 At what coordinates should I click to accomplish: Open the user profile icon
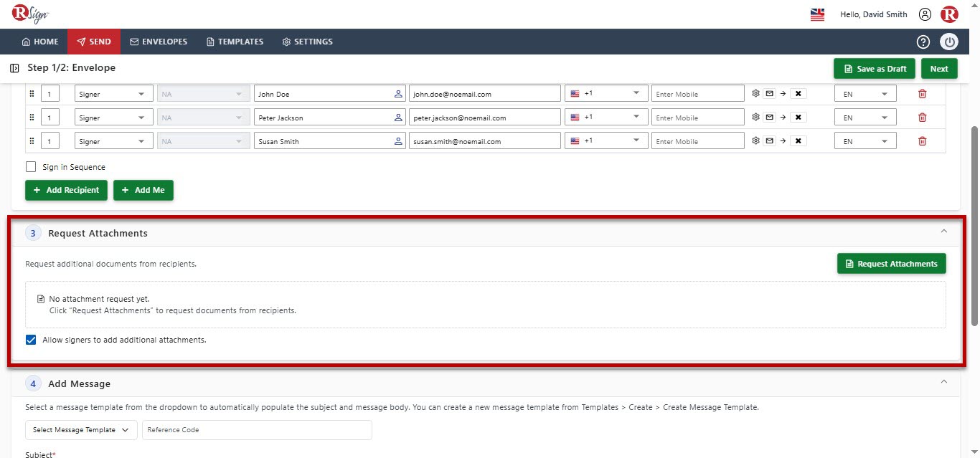pyautogui.click(x=925, y=14)
